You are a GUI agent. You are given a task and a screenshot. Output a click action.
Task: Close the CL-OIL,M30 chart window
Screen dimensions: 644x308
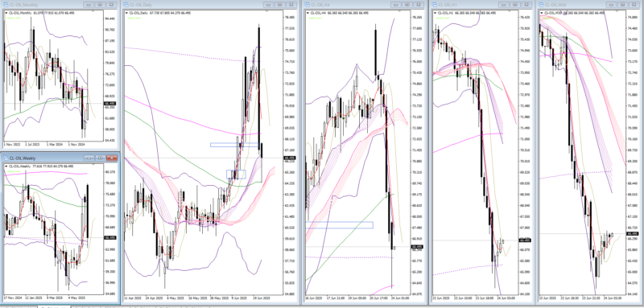click(x=634, y=5)
